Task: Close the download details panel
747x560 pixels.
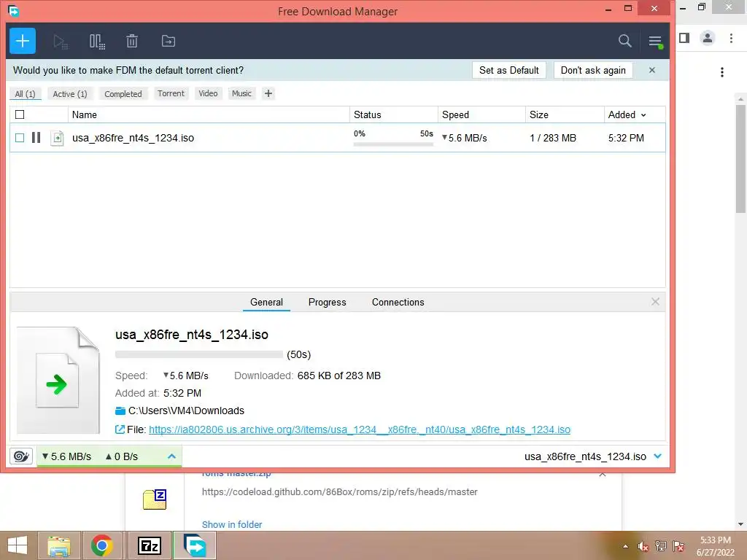Action: point(655,301)
